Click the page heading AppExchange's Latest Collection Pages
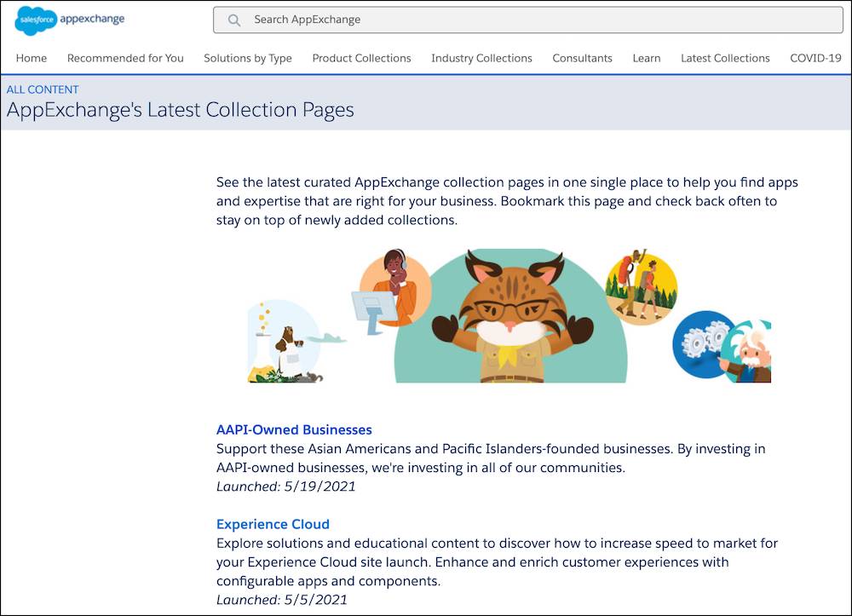 coord(180,110)
